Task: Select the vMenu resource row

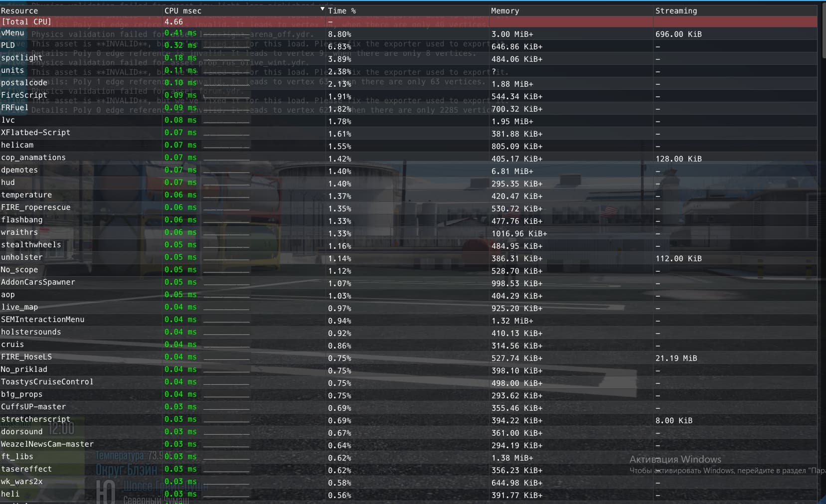Action: click(x=13, y=33)
